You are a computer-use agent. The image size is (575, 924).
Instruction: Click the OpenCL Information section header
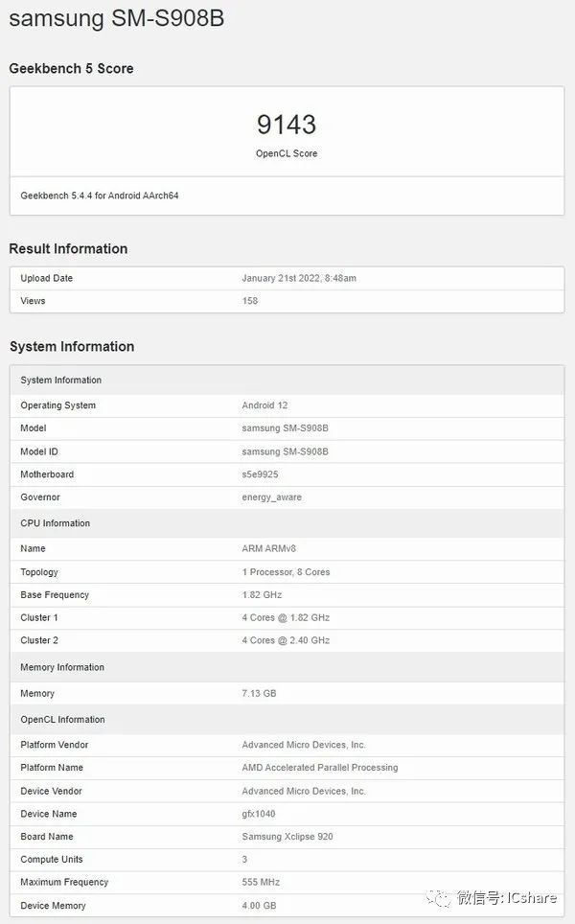coord(287,720)
